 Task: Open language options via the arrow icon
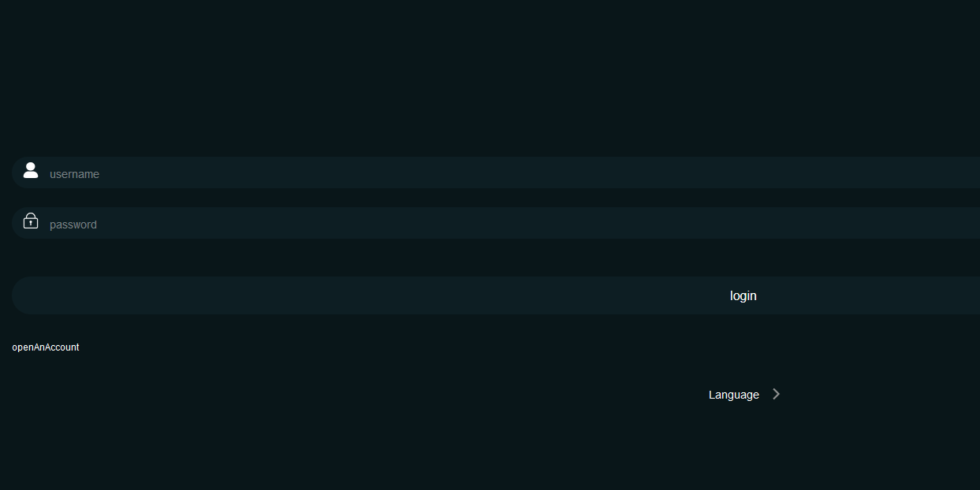[776, 394]
